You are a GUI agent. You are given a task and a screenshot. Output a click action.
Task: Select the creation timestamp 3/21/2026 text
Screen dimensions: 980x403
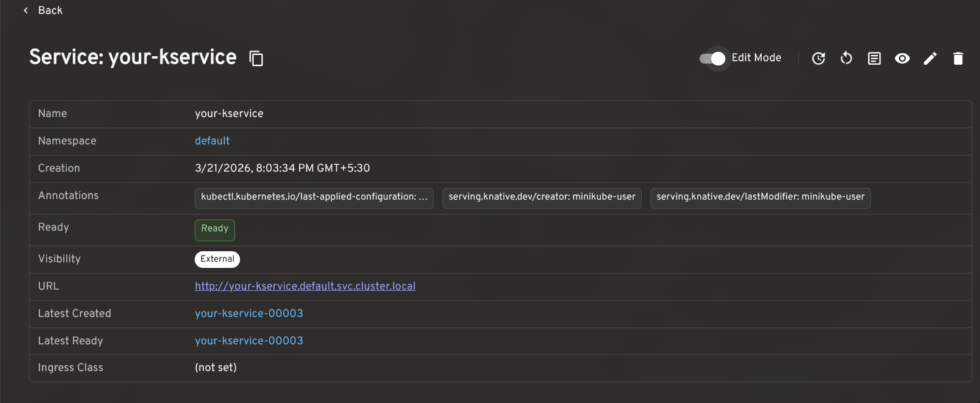(x=283, y=168)
